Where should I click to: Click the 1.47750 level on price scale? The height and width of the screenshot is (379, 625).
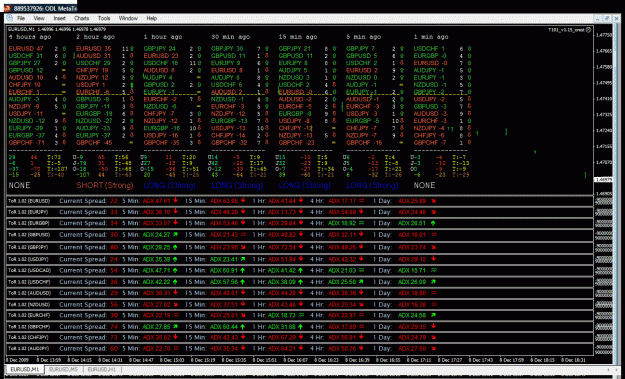coord(603,35)
